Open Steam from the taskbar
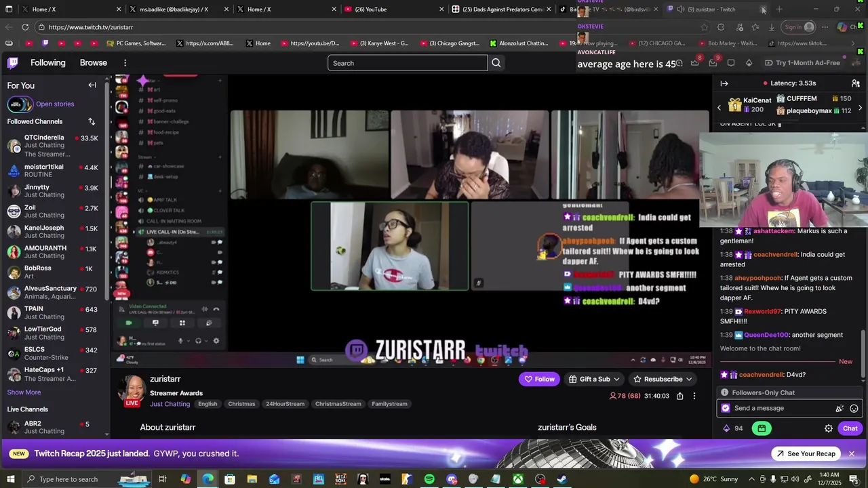 click(562, 479)
